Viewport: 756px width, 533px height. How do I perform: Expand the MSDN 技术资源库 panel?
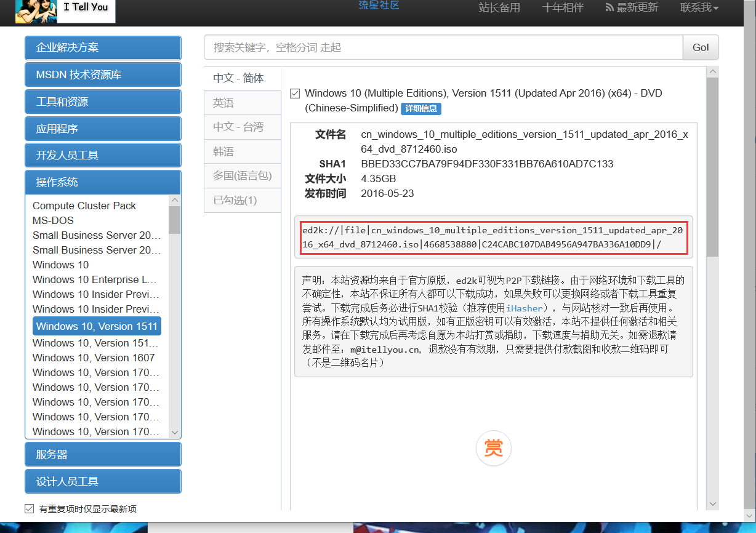pyautogui.click(x=103, y=74)
